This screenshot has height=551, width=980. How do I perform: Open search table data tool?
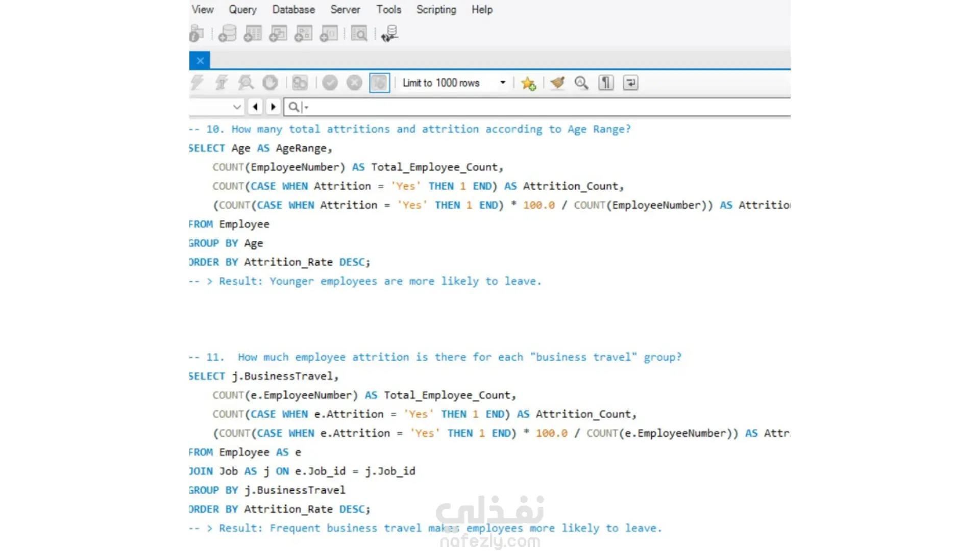coord(359,34)
